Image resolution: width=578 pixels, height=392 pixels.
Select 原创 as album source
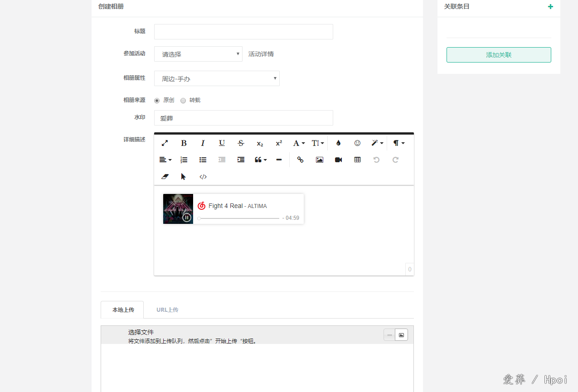pos(157,101)
